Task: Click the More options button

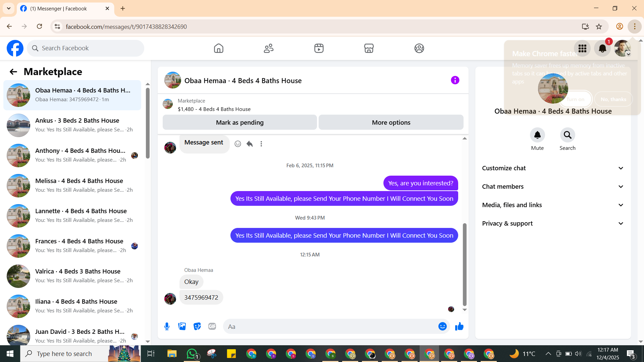Action: coord(391,122)
